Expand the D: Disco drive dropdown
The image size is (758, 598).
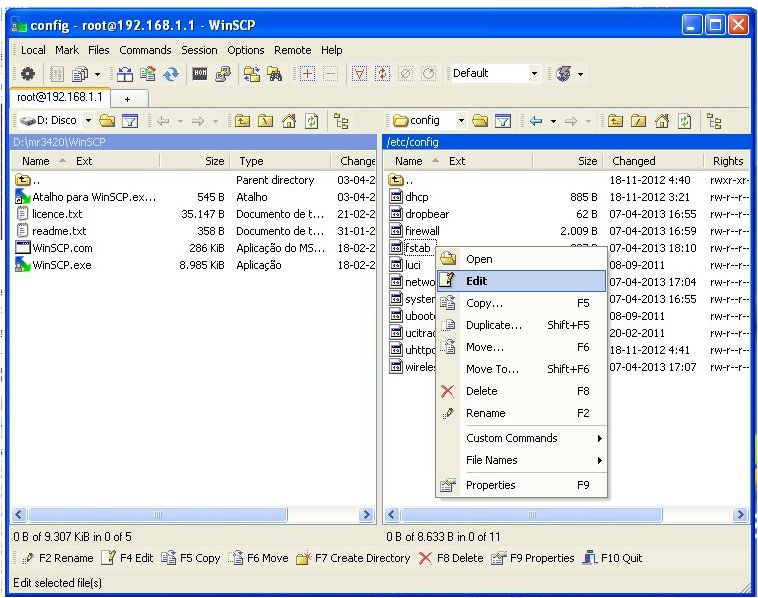(86, 121)
